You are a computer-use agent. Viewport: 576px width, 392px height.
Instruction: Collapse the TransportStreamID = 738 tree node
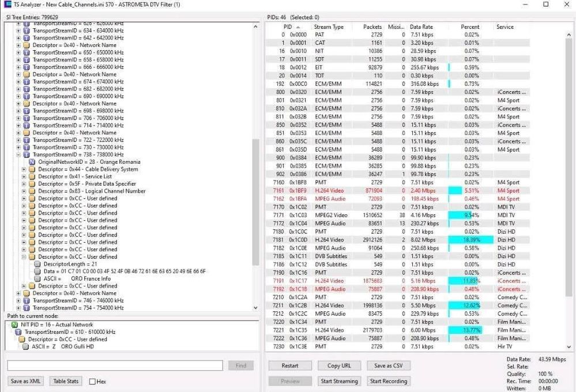[18, 154]
